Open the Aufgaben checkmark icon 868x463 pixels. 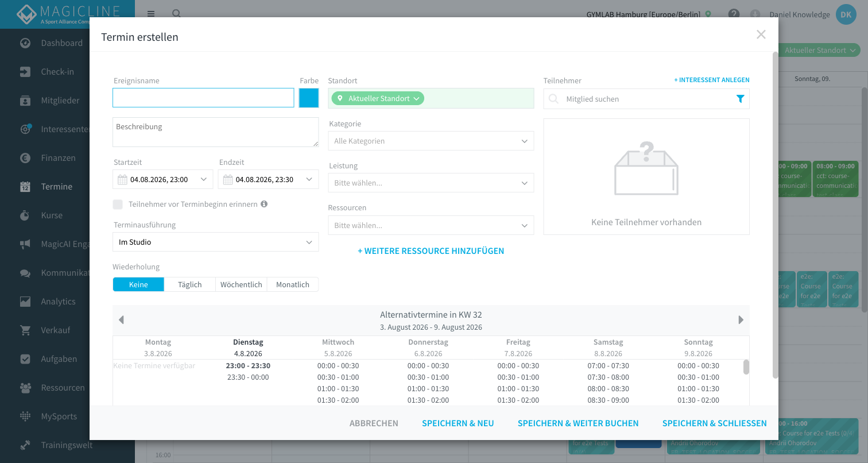click(25, 359)
